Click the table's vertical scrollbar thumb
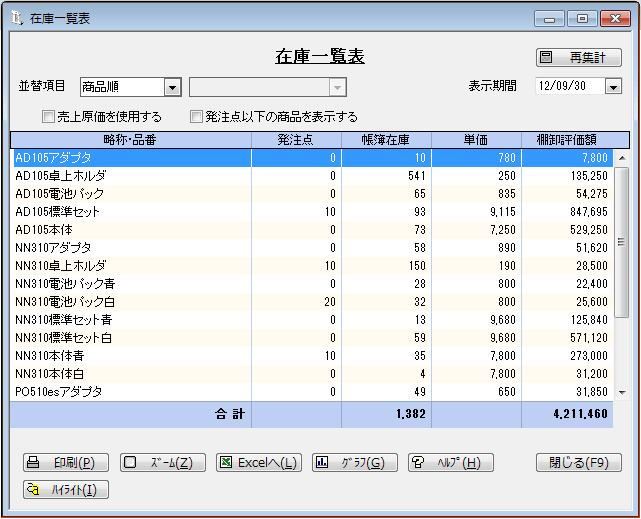Screen dimensions: 641x519 coord(622,242)
